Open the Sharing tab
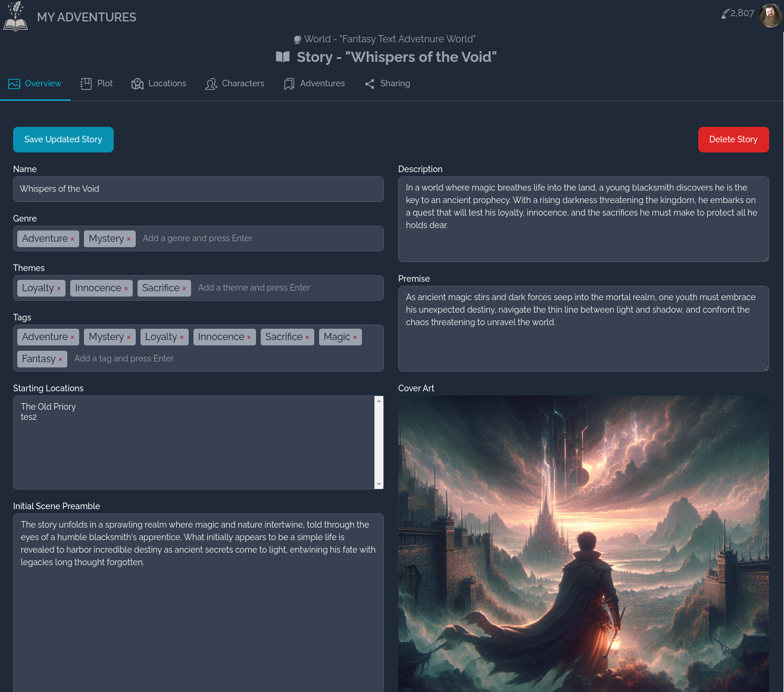 click(x=388, y=84)
